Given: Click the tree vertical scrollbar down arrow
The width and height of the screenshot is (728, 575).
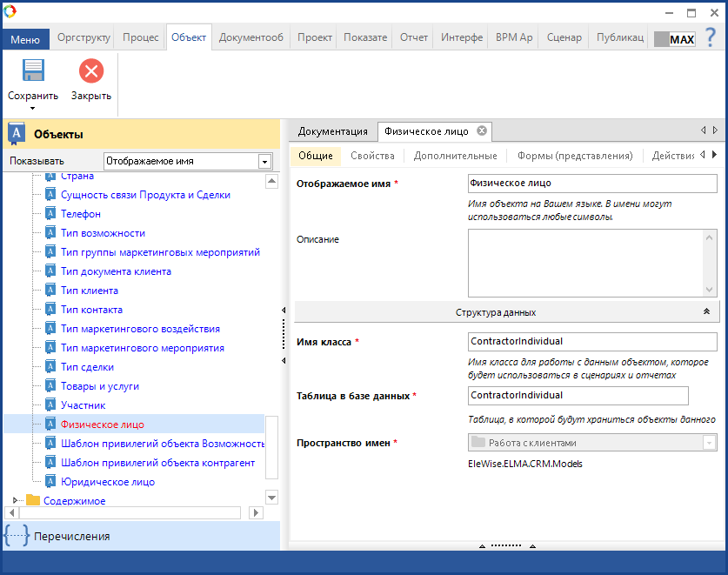Looking at the screenshot, I should (x=271, y=498).
